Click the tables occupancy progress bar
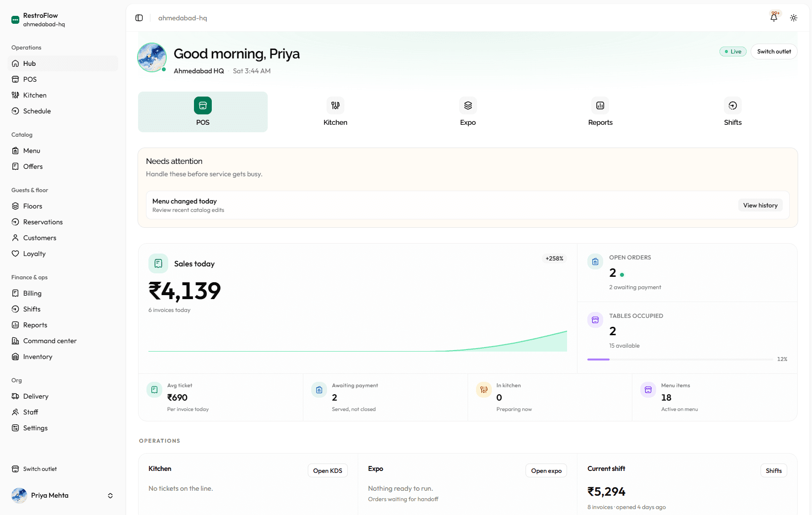 coord(680,359)
